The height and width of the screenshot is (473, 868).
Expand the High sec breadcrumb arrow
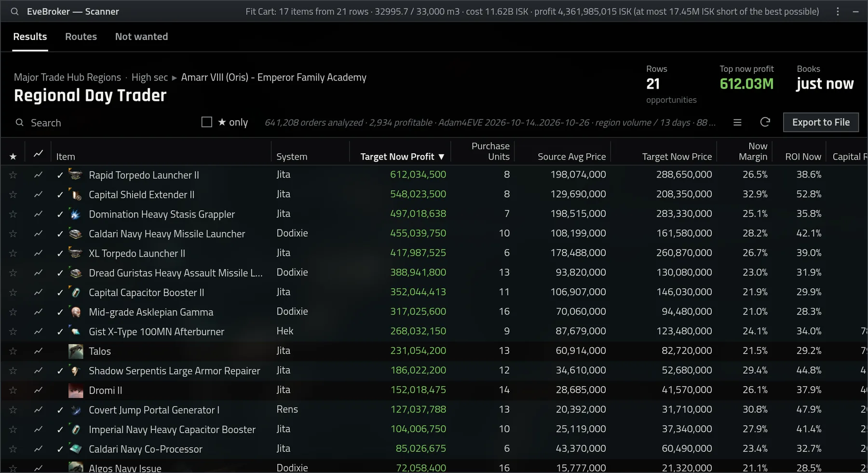click(x=175, y=78)
